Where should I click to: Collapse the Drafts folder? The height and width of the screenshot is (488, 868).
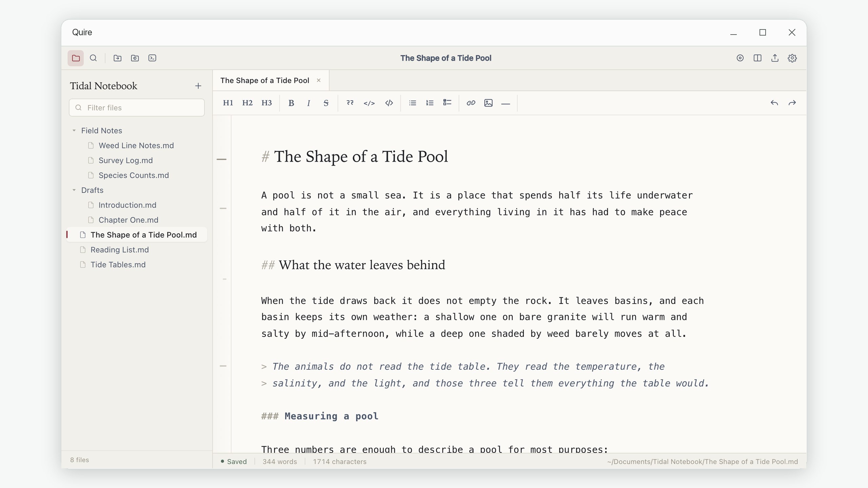[74, 190]
